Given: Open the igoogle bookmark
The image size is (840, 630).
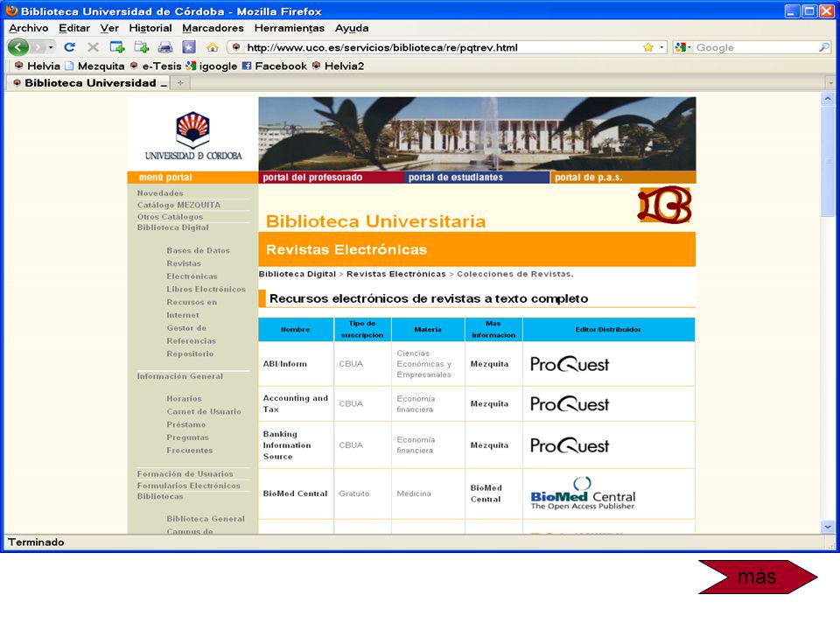Looking at the screenshot, I should coord(212,66).
